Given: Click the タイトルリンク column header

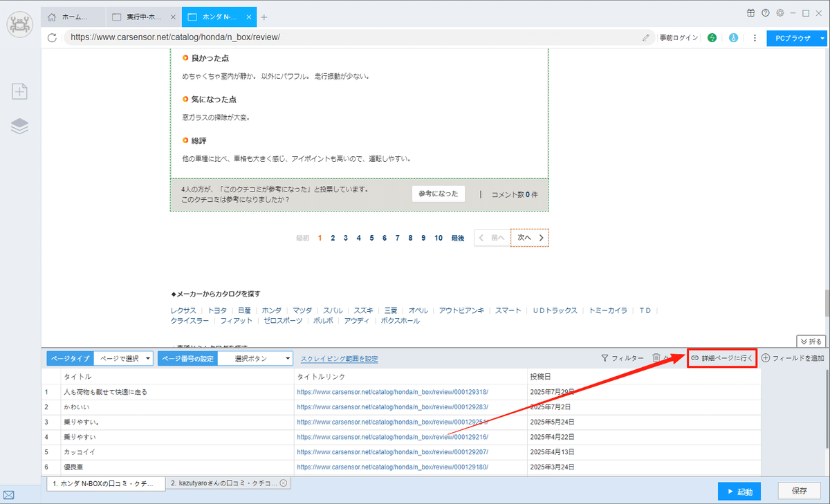Looking at the screenshot, I should point(411,377).
